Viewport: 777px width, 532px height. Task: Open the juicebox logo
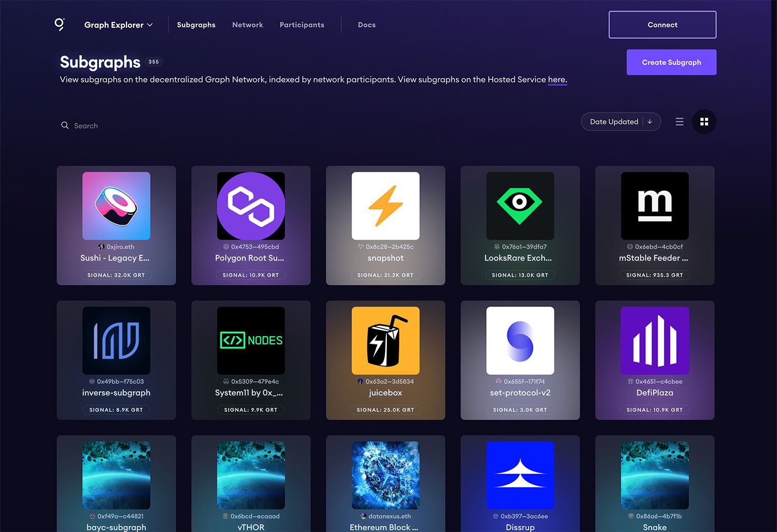[385, 340]
